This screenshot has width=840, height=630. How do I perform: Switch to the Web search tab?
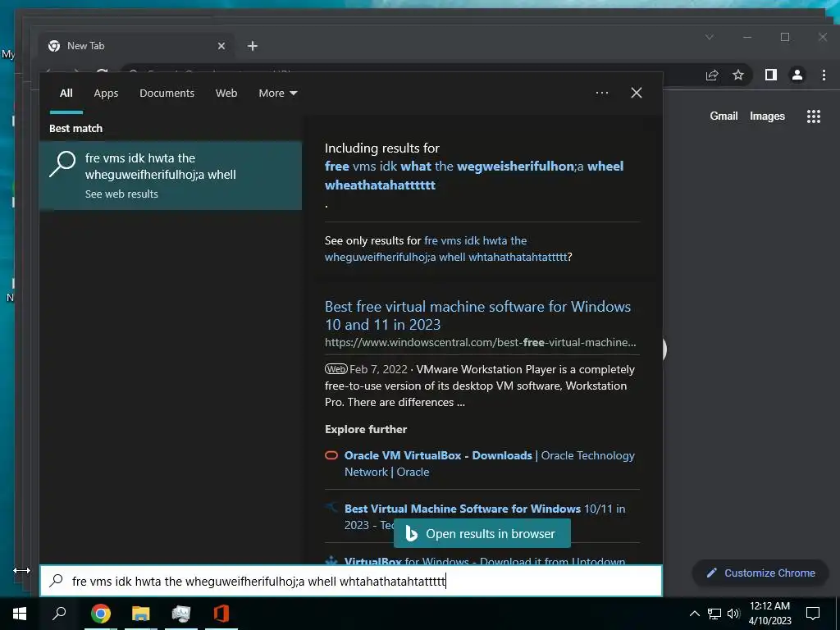(226, 94)
